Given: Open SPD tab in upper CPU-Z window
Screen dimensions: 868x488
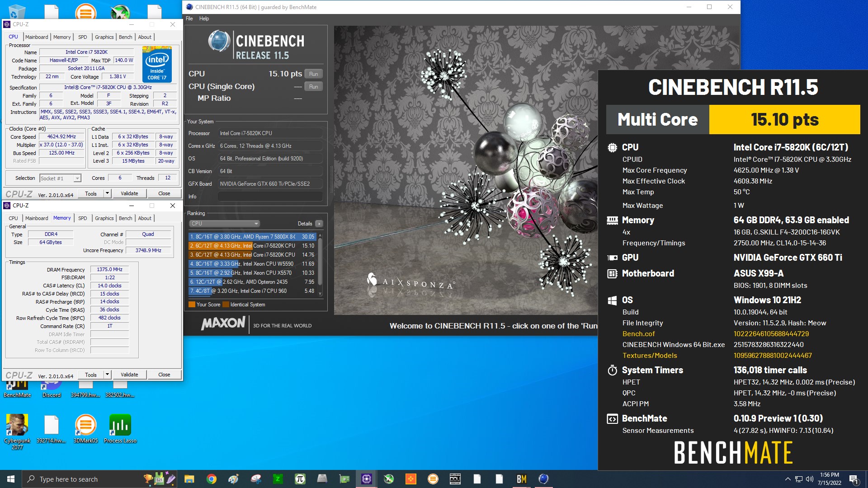Looking at the screenshot, I should [82, 37].
